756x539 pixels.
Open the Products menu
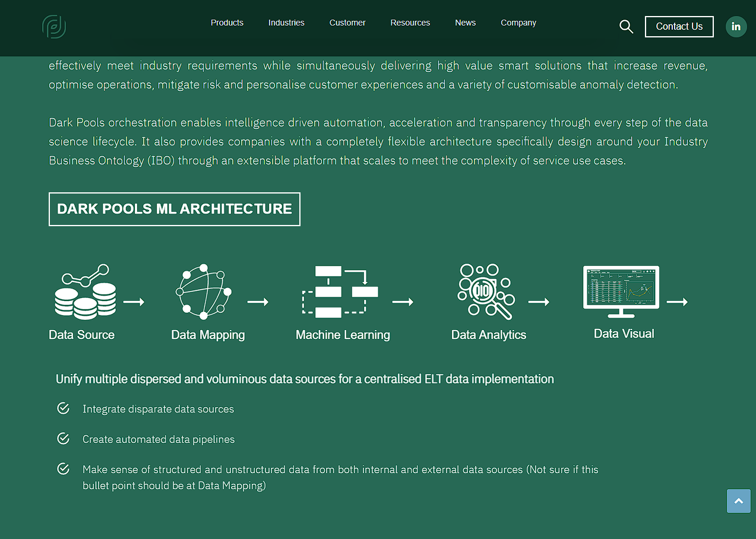pyautogui.click(x=227, y=23)
